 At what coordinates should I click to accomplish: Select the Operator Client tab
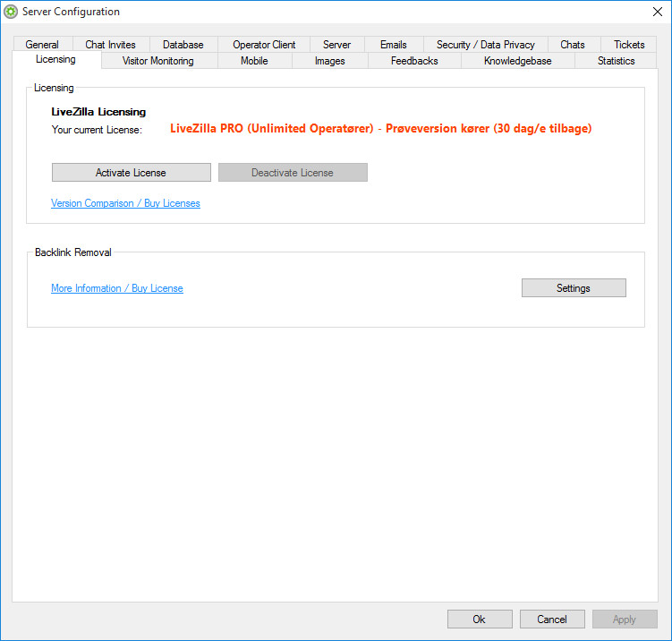click(264, 45)
